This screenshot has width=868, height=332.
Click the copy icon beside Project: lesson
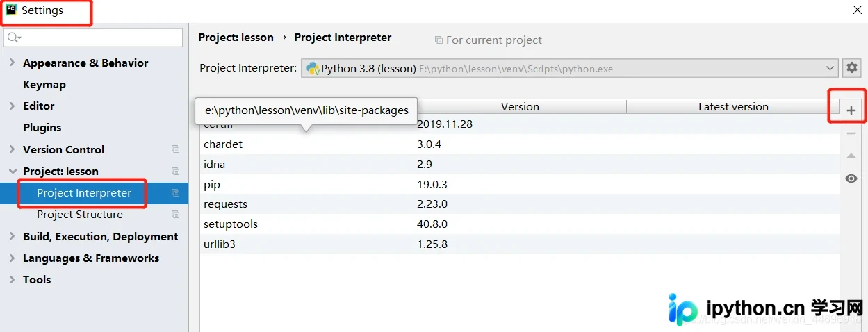coord(175,171)
